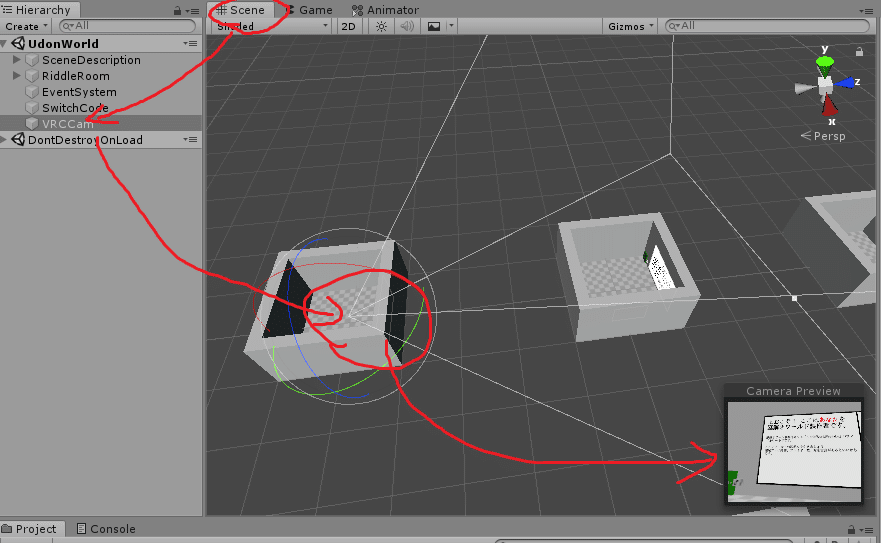Click the RiddleRoom cube icon

32,76
